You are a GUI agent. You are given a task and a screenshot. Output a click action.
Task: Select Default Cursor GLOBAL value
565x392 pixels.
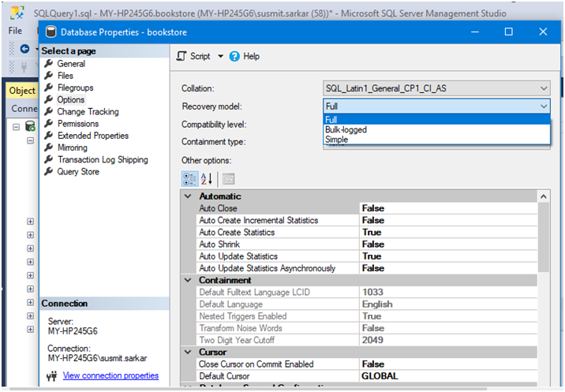tap(448, 376)
